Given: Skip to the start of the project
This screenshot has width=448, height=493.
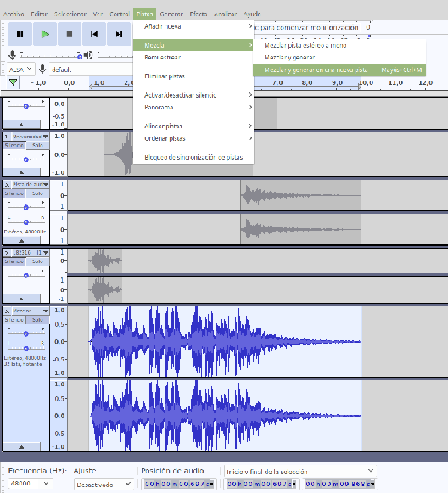Looking at the screenshot, I should tap(94, 34).
